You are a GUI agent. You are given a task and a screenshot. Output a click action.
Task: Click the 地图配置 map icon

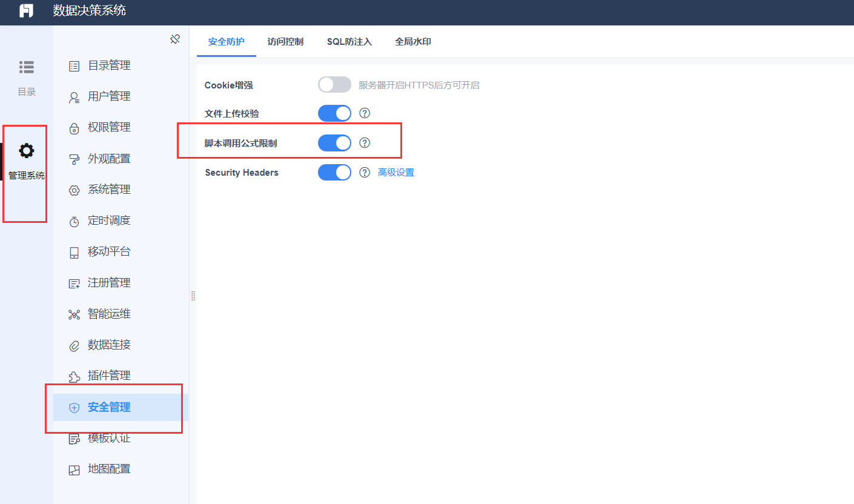coord(74,470)
